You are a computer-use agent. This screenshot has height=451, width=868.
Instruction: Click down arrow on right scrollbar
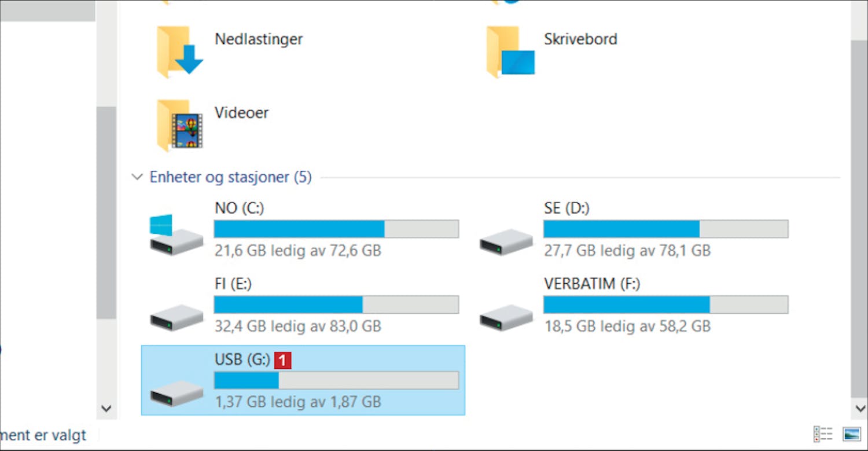[x=860, y=408]
